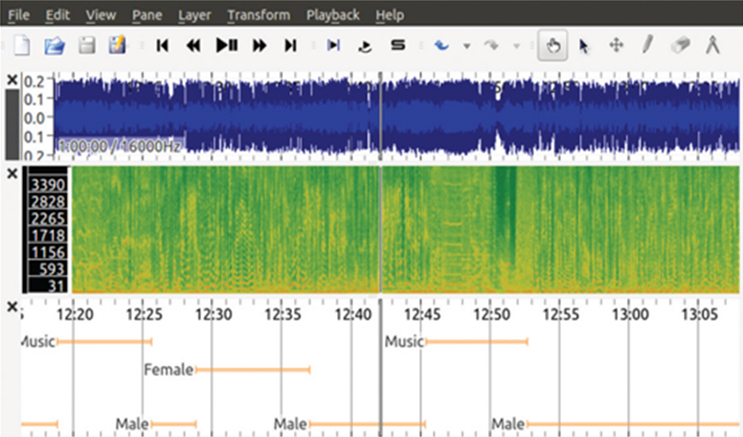This screenshot has height=437, width=743.
Task: Select the Draw pencil tool
Action: (648, 45)
